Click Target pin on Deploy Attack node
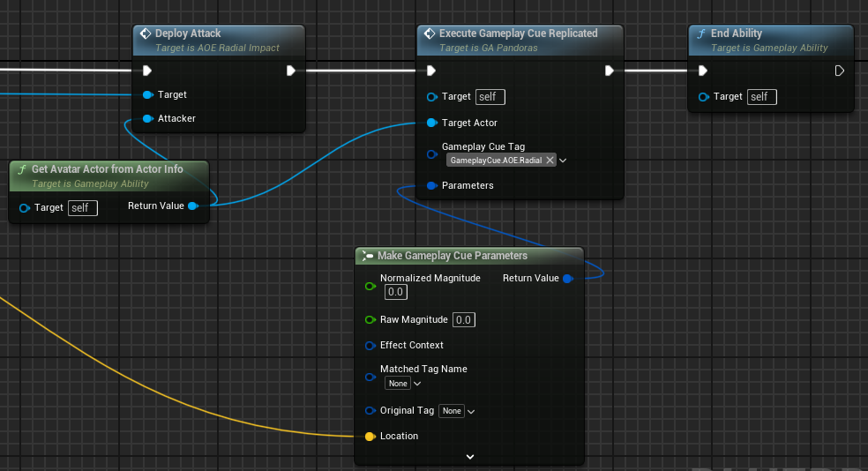868x471 pixels. pos(147,94)
